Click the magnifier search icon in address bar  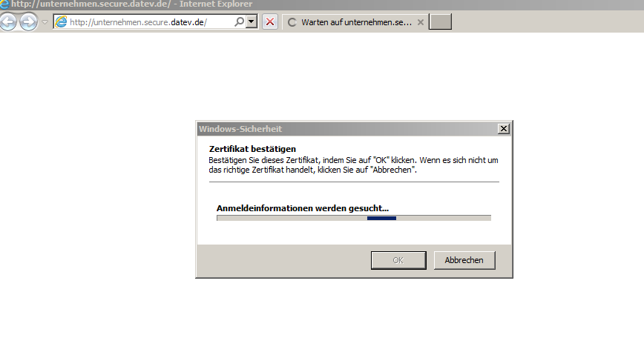239,21
